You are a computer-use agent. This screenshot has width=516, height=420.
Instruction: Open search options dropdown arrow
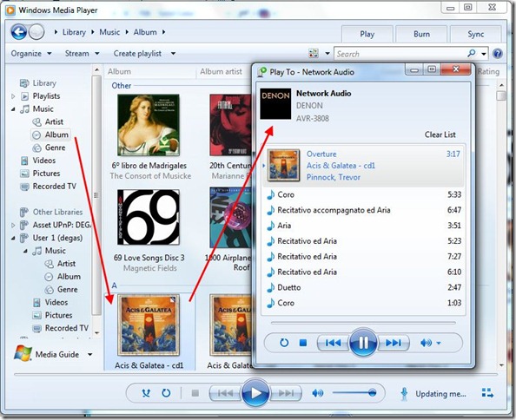(x=484, y=54)
